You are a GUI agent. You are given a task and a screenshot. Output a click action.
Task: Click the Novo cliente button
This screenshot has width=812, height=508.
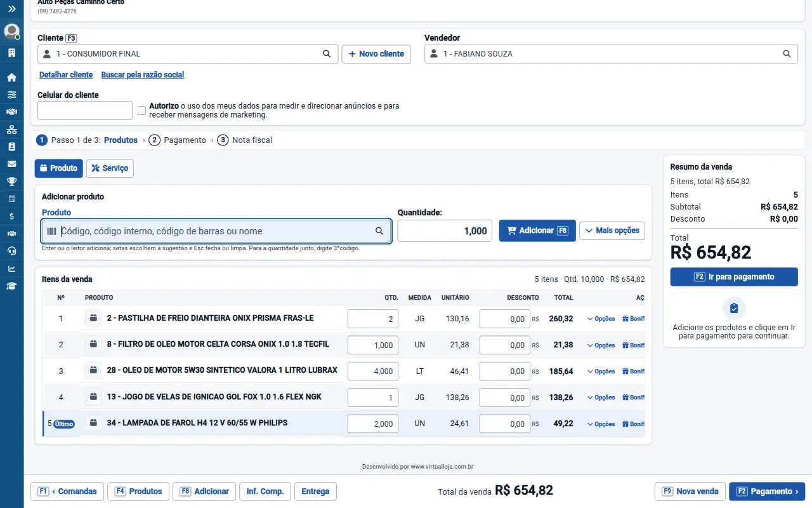376,54
